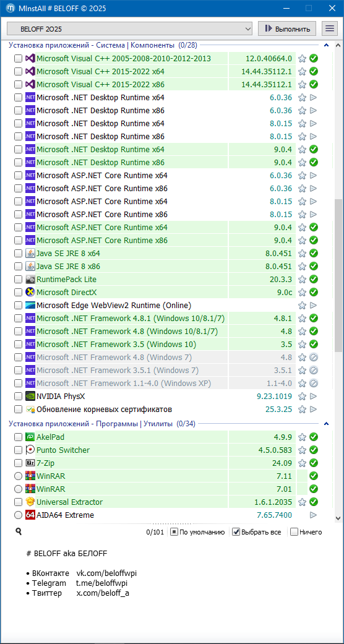
Task: Click star icon for .NET Framework 3.5 (Windows 10)
Action: point(302,344)
